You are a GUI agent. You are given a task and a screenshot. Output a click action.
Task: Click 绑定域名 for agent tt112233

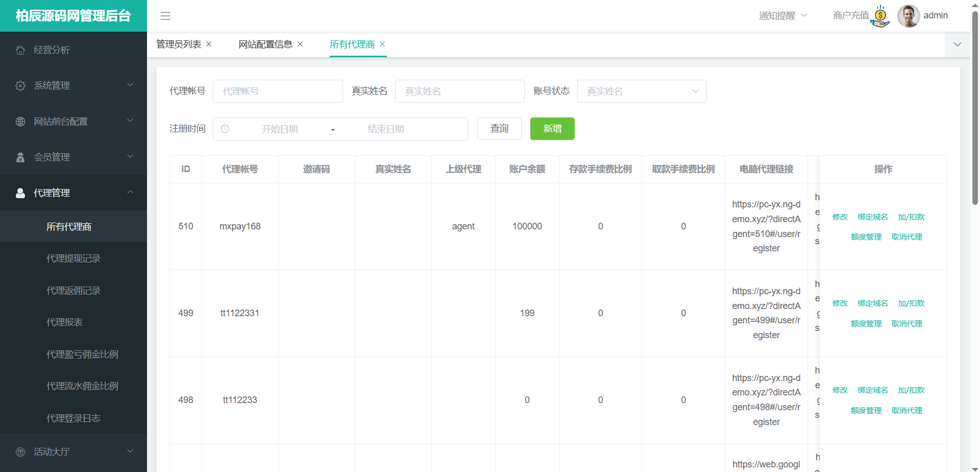click(x=873, y=390)
